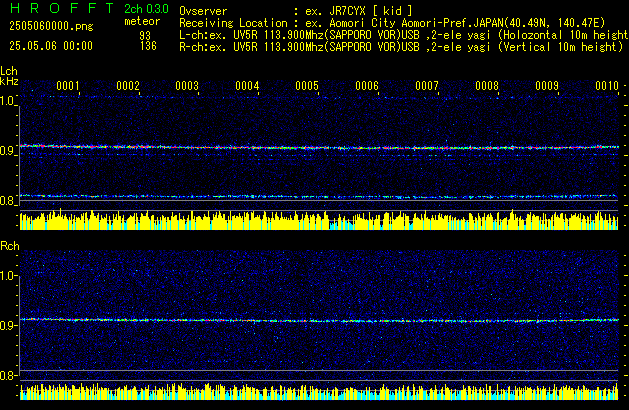
Task: Click the 'Receiving Location' line text
Action: 392,23
